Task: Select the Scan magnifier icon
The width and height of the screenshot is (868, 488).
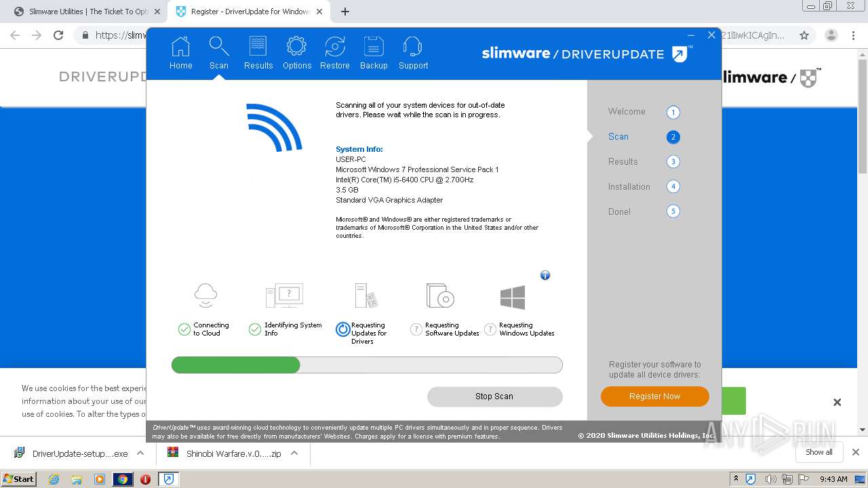Action: coord(218,46)
